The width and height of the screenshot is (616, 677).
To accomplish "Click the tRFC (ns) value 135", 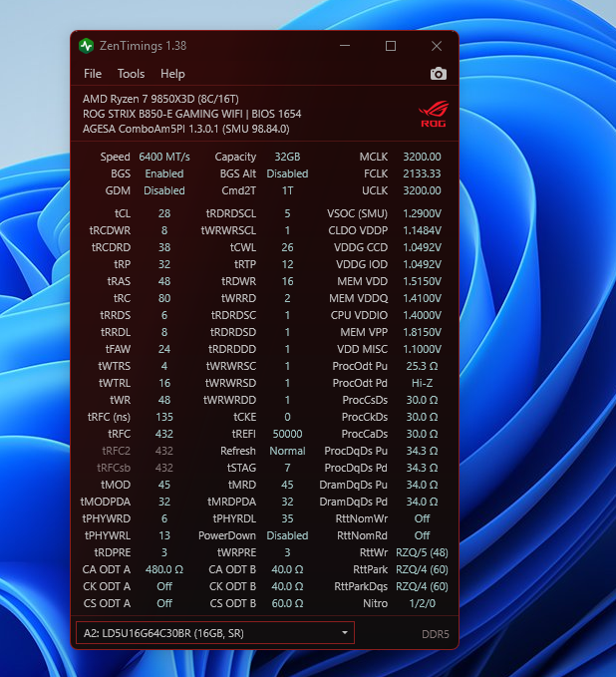I will (x=164, y=417).
